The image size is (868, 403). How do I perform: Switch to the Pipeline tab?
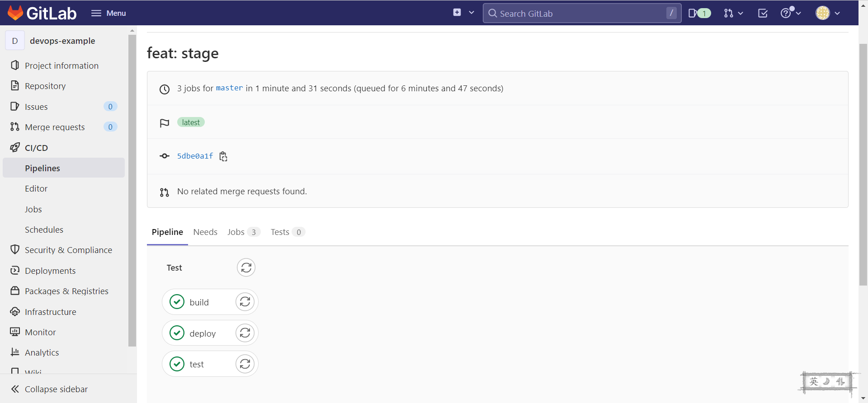pos(167,232)
